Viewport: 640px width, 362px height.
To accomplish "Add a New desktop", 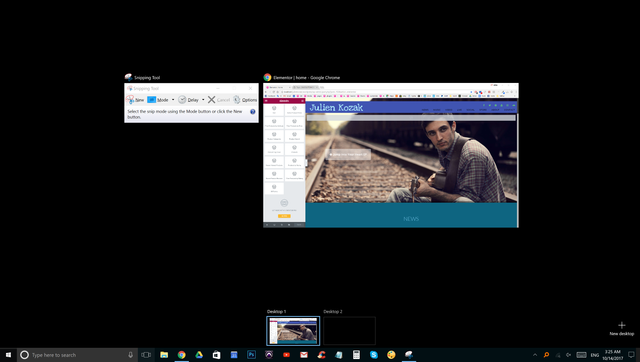I will 622,328.
